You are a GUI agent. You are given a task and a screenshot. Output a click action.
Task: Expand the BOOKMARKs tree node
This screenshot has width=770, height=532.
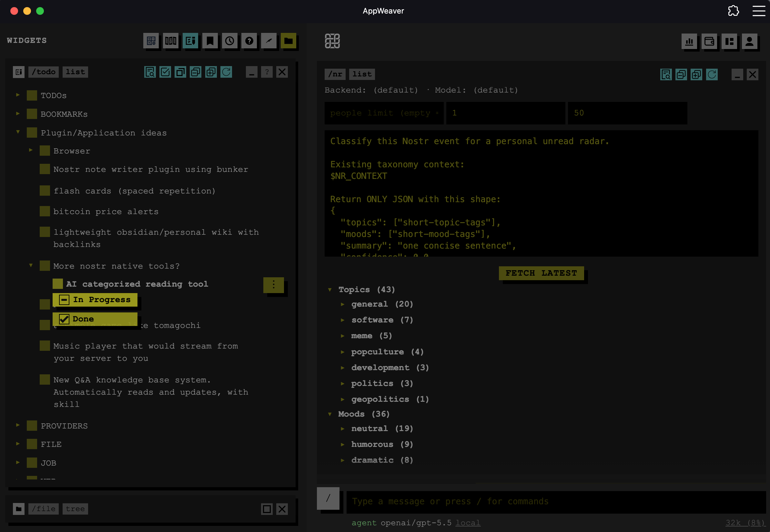click(x=18, y=114)
